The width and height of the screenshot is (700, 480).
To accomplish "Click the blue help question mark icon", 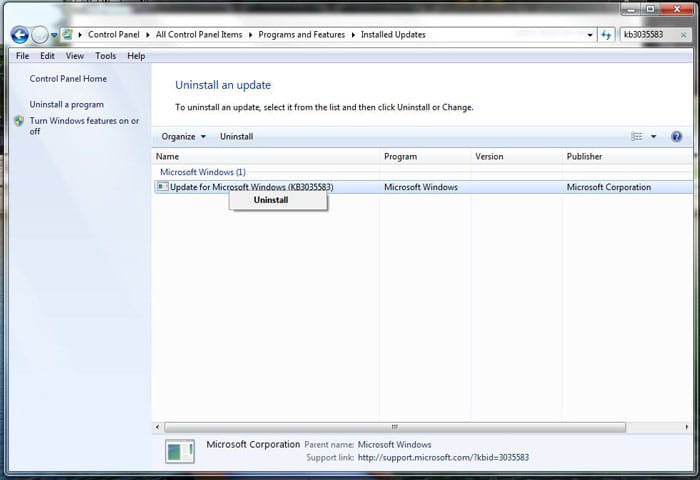I will click(x=676, y=137).
